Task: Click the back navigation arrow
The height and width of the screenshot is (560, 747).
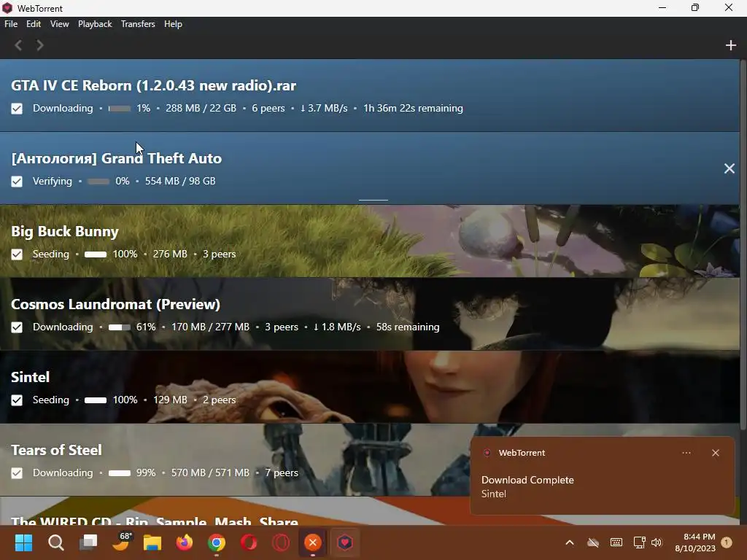Action: [x=18, y=45]
